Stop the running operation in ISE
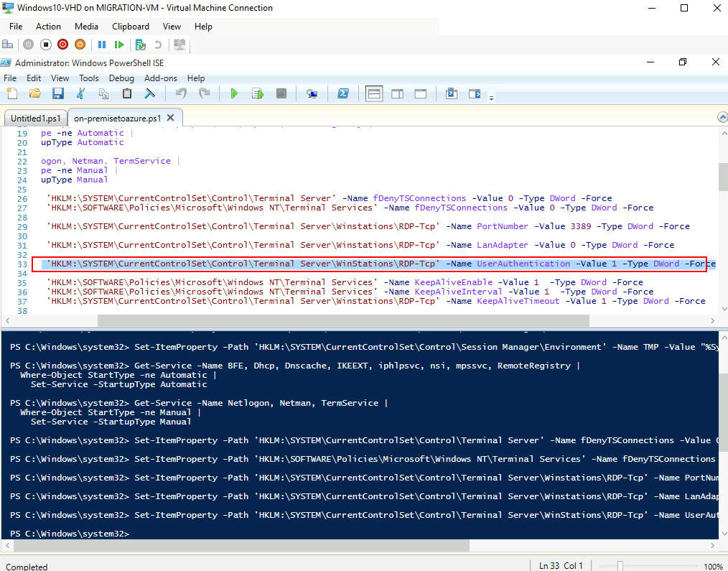The image size is (728, 571). tap(281, 93)
